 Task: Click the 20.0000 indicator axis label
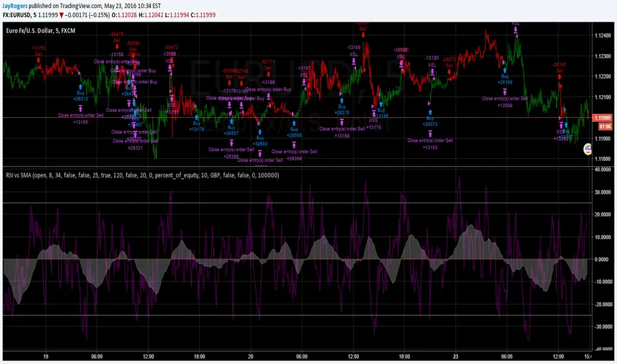pos(603,214)
